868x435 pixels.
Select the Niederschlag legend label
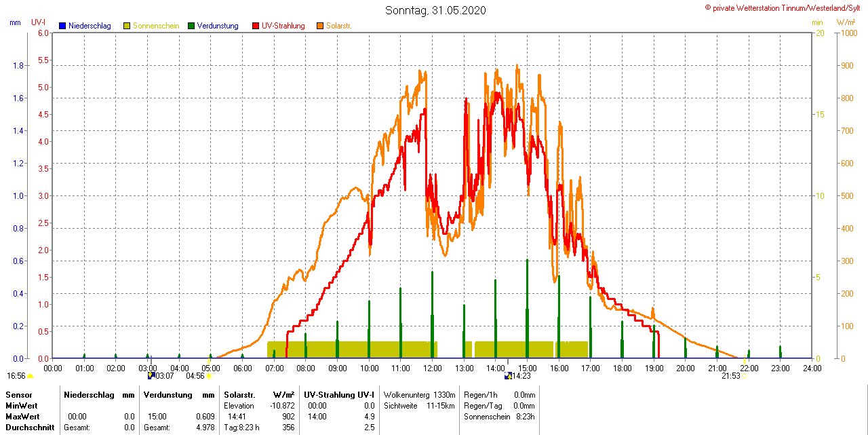[90, 26]
